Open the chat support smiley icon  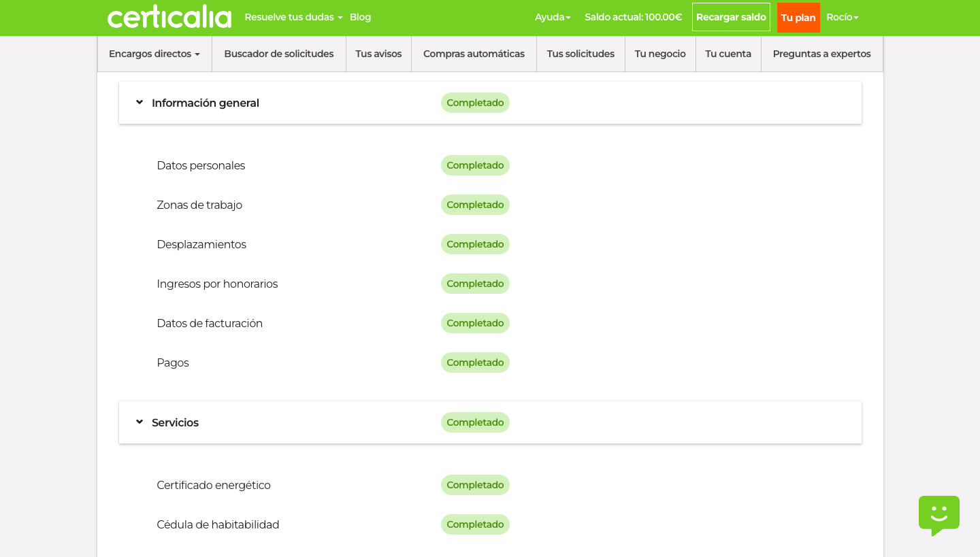coord(938,514)
